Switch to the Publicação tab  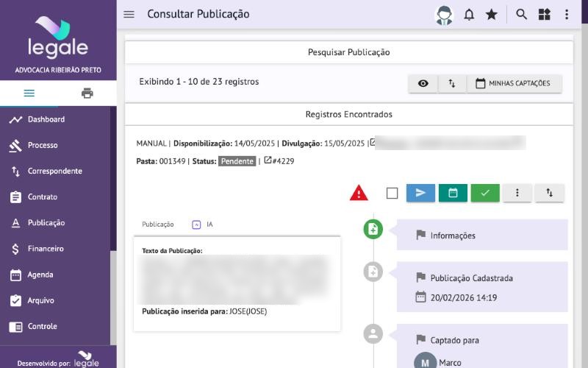click(157, 224)
